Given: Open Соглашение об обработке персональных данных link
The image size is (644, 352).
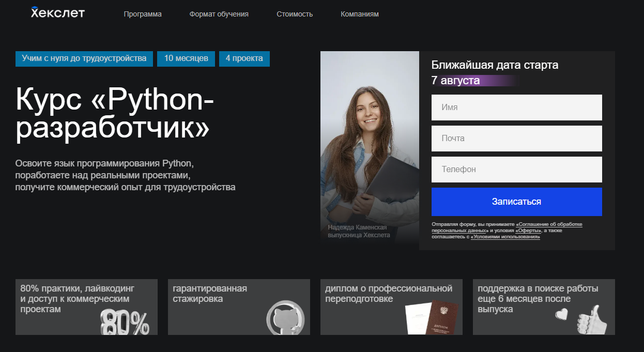Looking at the screenshot, I should click(x=549, y=224).
